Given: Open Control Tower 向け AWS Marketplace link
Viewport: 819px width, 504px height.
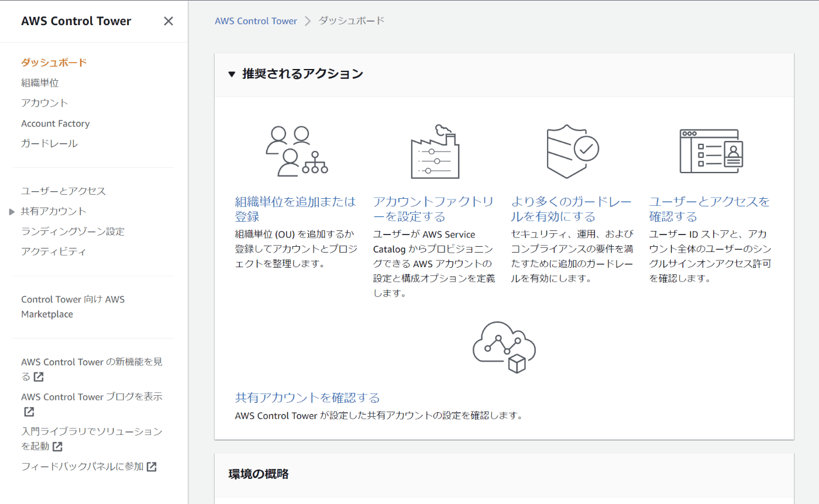Looking at the screenshot, I should 73,307.
